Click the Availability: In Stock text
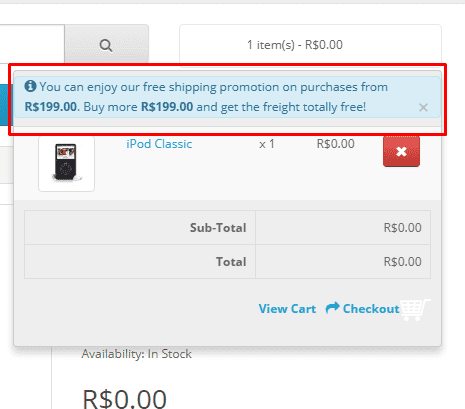 tap(137, 354)
